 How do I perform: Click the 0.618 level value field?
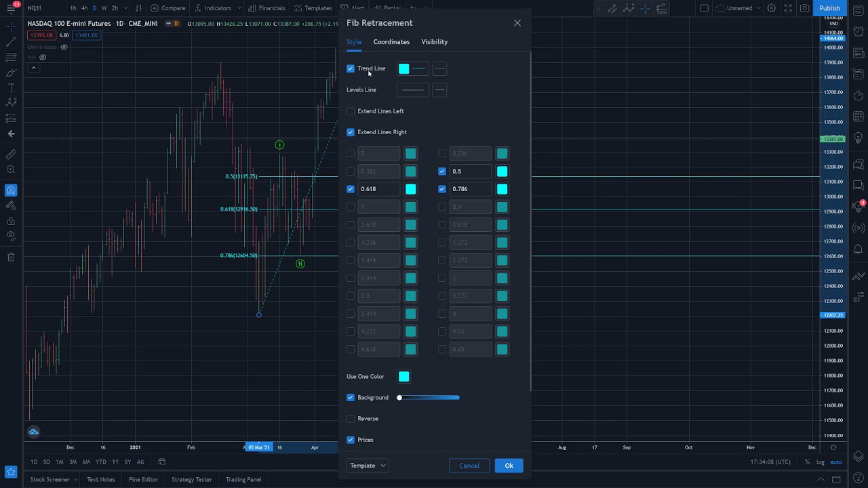click(x=379, y=189)
